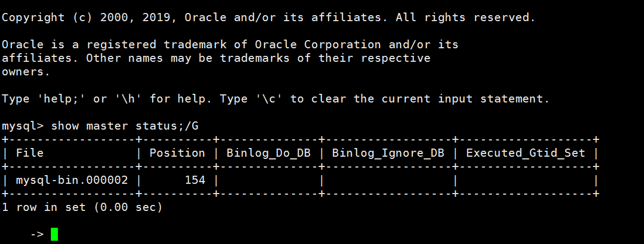Click the green terminal cursor block

(x=54, y=234)
